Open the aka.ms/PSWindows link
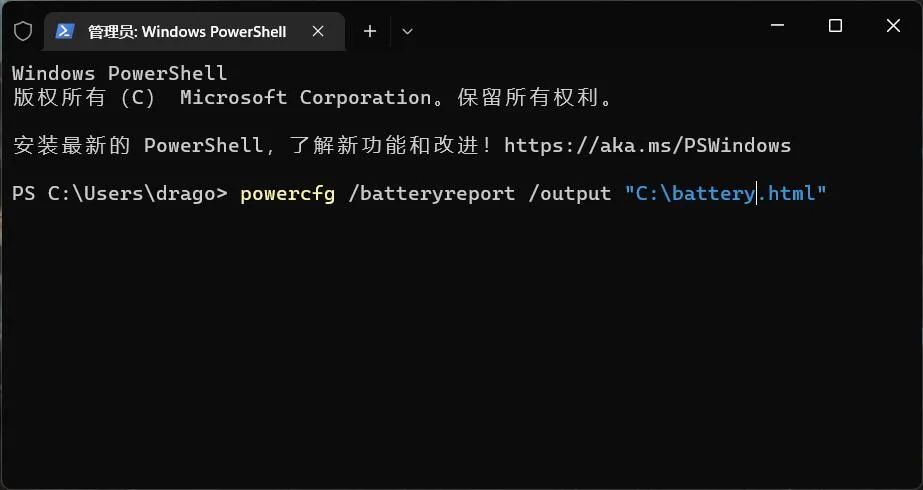Image resolution: width=923 pixels, height=490 pixels. point(647,145)
